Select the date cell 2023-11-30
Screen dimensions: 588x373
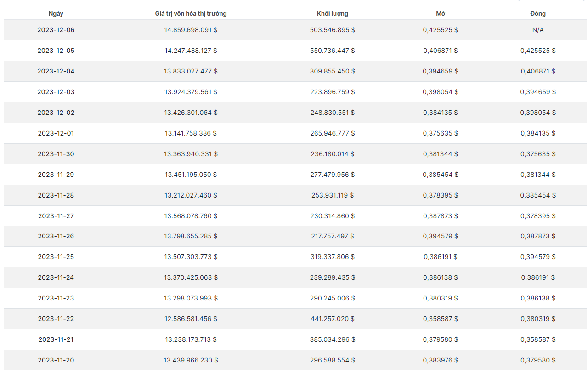tap(56, 154)
